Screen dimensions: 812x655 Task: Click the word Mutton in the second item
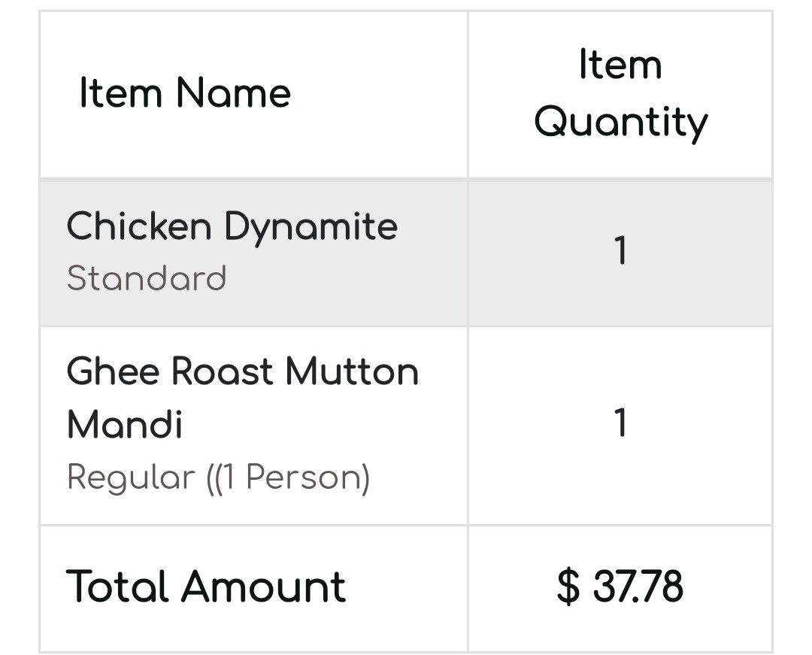coord(352,371)
